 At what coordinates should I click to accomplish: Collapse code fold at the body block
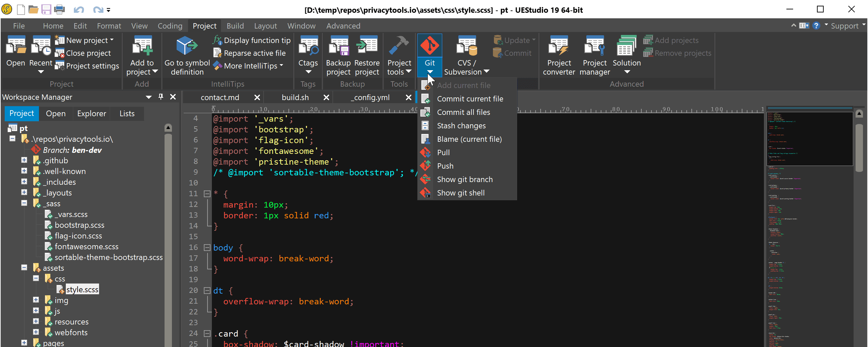coord(207,248)
